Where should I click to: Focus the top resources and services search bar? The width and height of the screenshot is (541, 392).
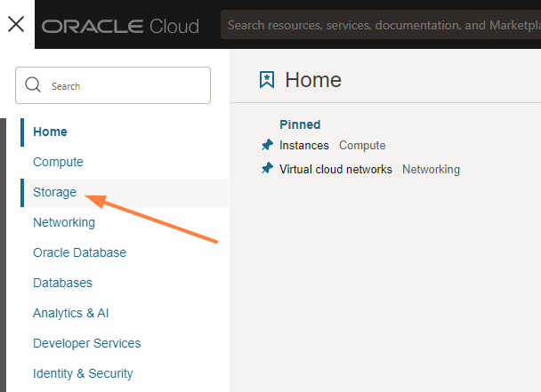[383, 26]
